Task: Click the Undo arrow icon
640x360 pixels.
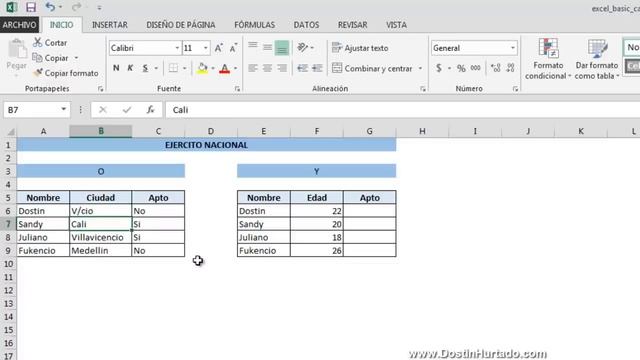Action: point(50,7)
